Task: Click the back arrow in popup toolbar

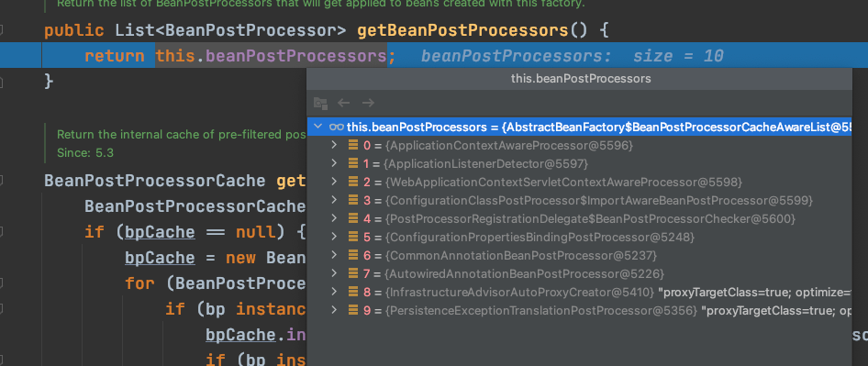Action: click(x=344, y=103)
